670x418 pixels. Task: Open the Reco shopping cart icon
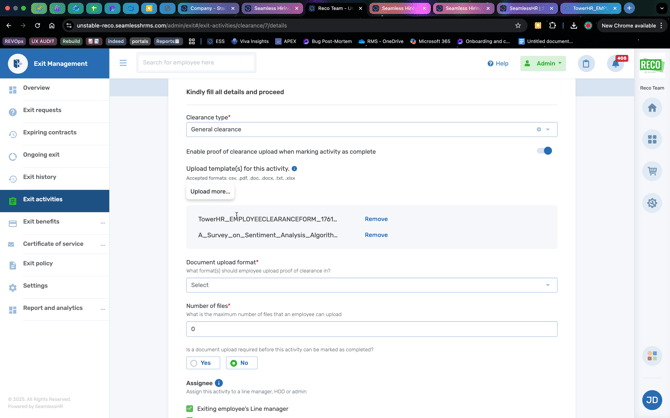[x=652, y=171]
